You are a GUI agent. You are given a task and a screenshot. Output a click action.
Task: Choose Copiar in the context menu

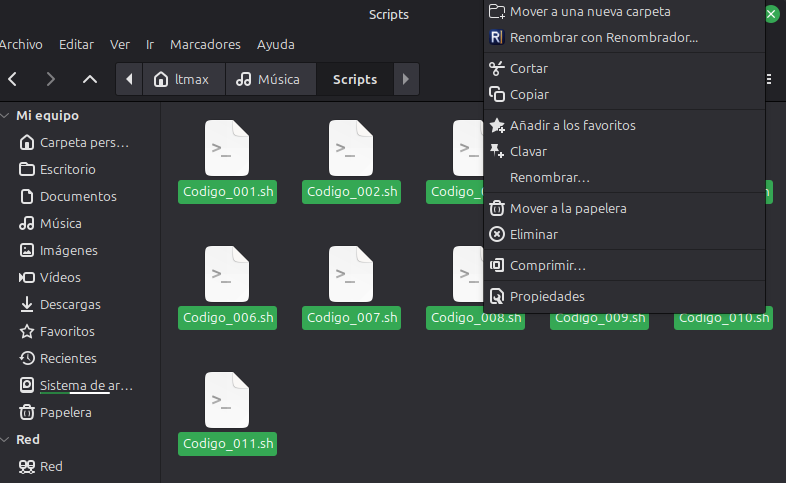(x=625, y=95)
